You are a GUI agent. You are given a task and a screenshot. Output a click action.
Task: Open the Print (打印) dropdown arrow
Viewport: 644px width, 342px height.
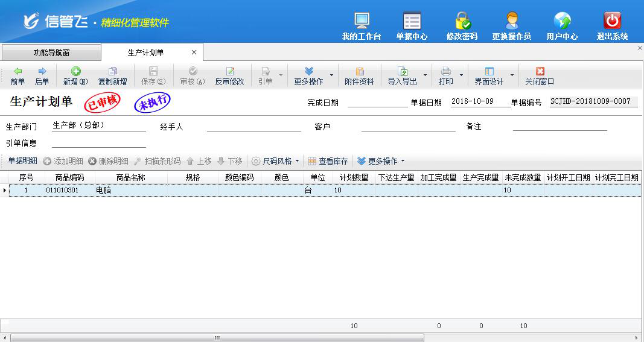click(x=461, y=76)
